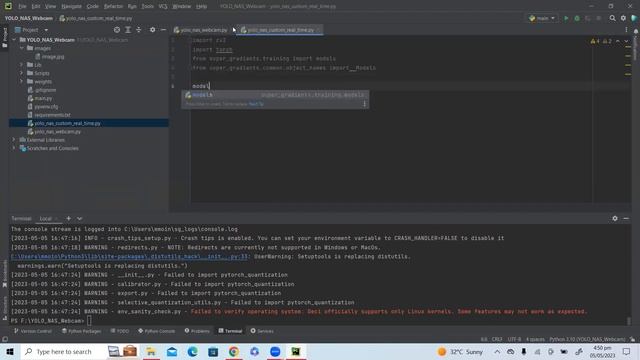
Task: Go to previous highlighted problem arrow
Action: [618, 41]
